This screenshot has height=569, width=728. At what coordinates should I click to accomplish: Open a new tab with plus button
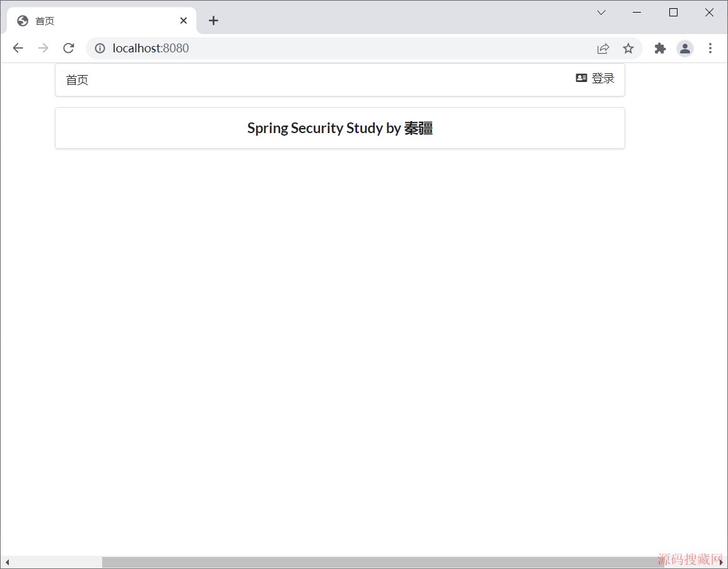click(x=213, y=21)
